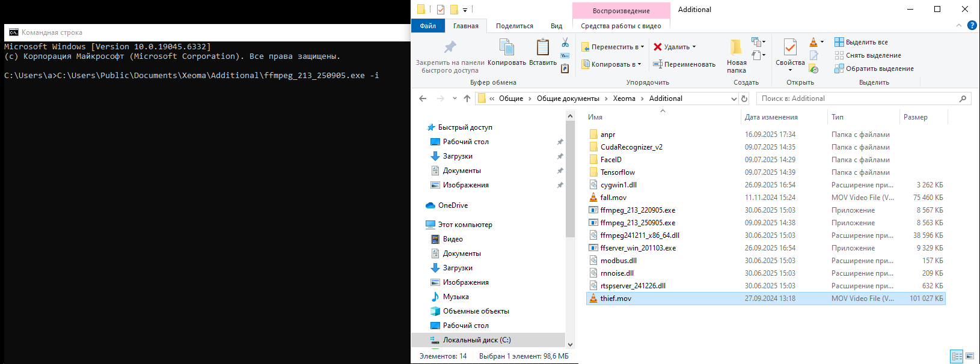Open the Вид ribbon tab
This screenshot has width=980, height=364.
pos(556,26)
